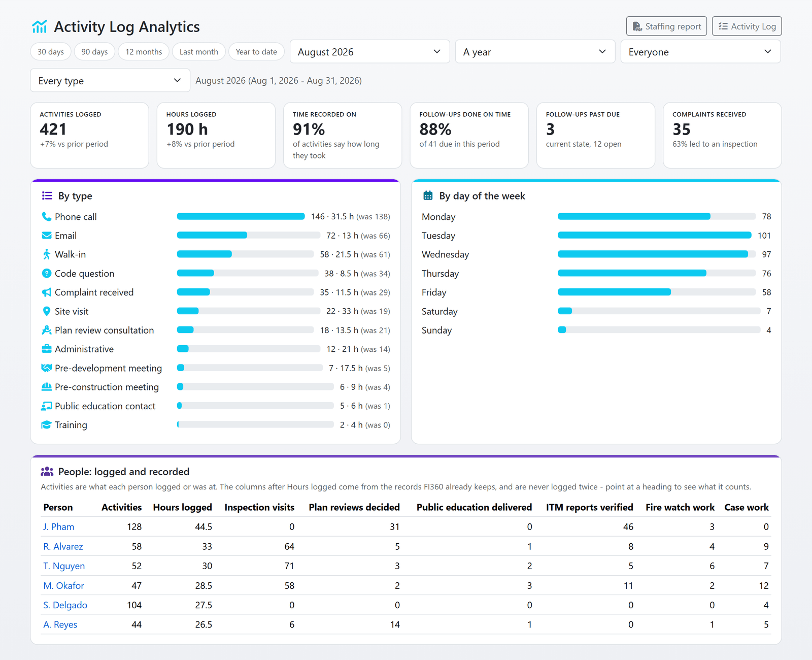This screenshot has height=660, width=812.
Task: Select the 12 months range
Action: tap(144, 52)
